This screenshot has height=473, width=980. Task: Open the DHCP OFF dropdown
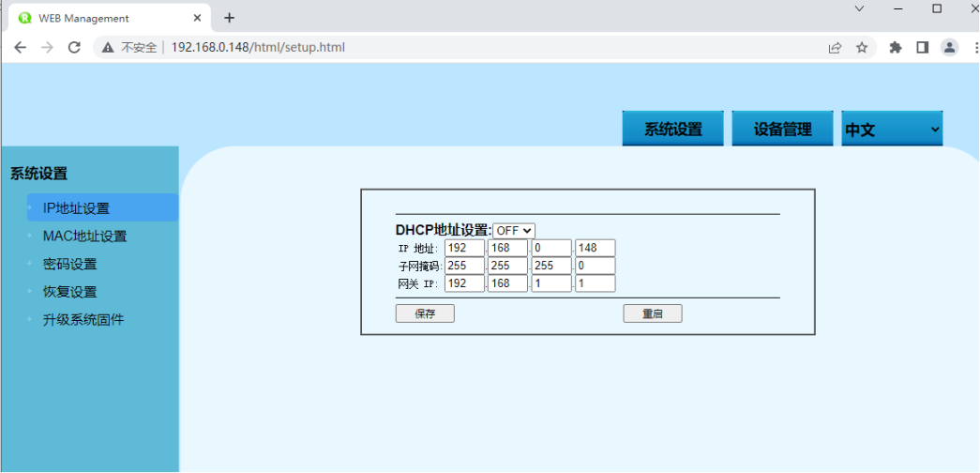coord(513,230)
